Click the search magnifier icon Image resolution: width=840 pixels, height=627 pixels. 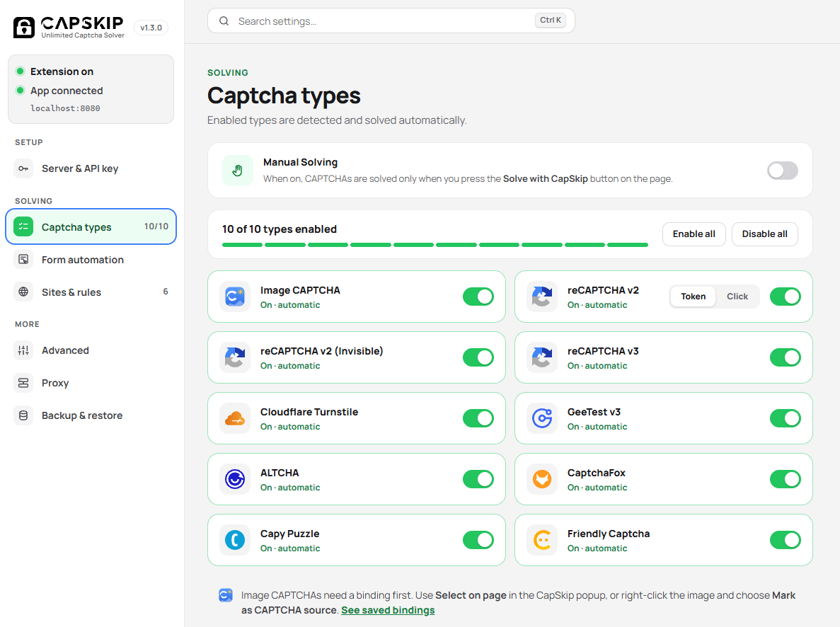click(x=224, y=21)
